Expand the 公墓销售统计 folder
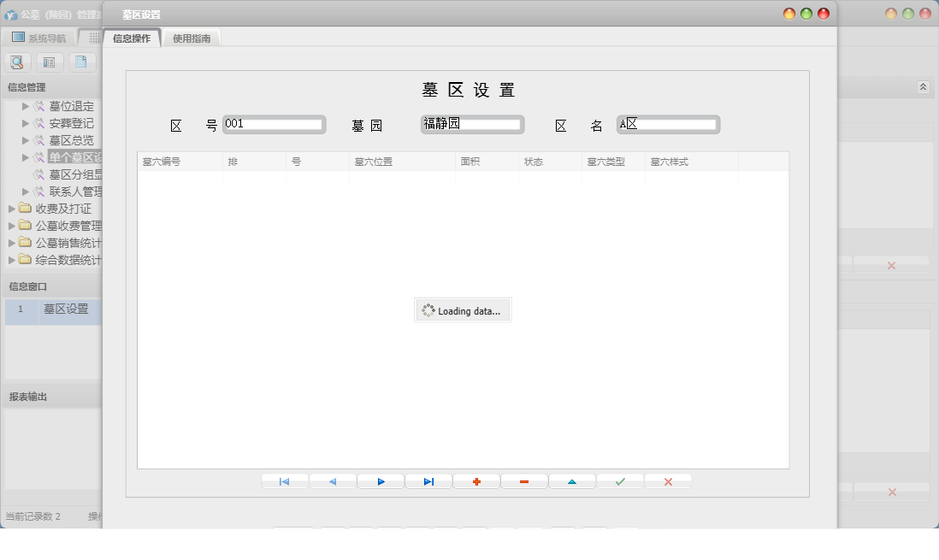This screenshot has height=560, width=939. [x=12, y=243]
